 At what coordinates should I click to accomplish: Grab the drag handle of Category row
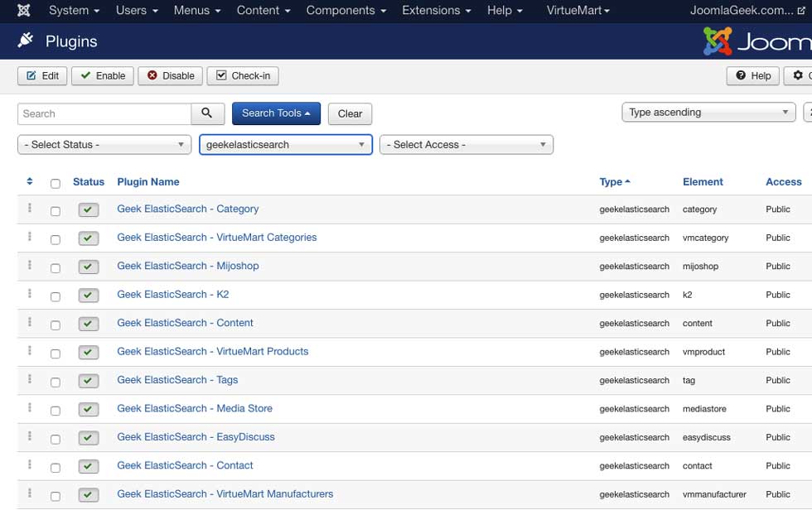coord(30,208)
